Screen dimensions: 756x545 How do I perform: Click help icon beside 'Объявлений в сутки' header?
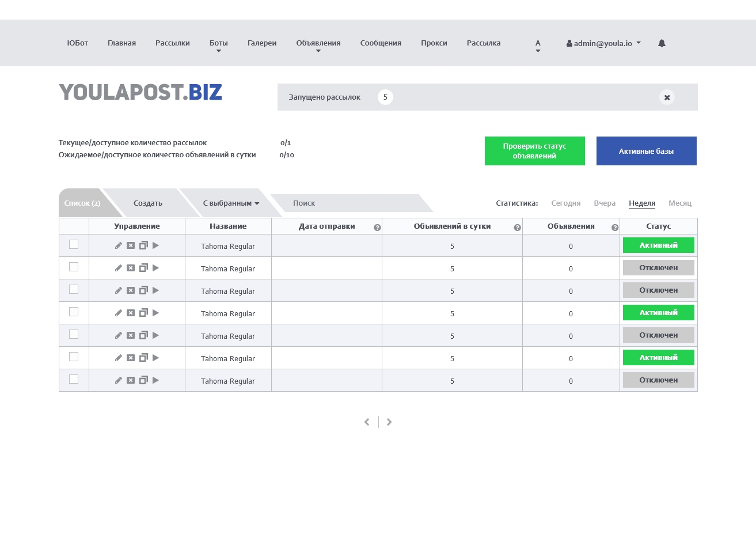tap(517, 228)
